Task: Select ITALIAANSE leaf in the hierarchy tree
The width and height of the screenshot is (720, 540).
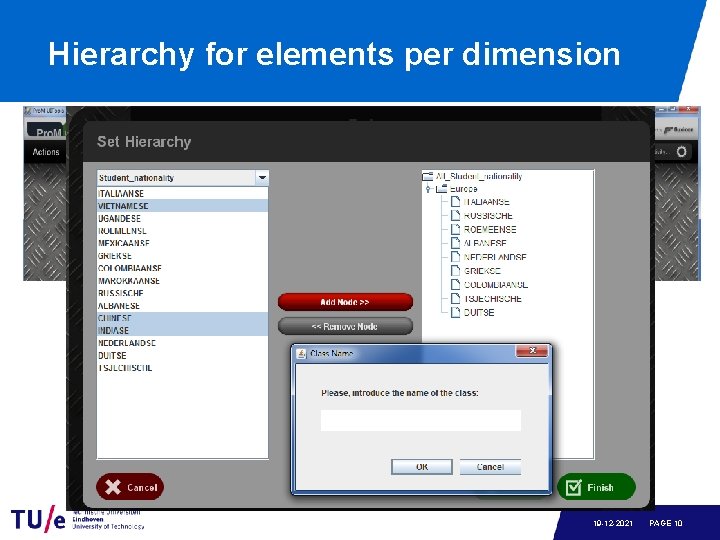Action: pos(486,202)
